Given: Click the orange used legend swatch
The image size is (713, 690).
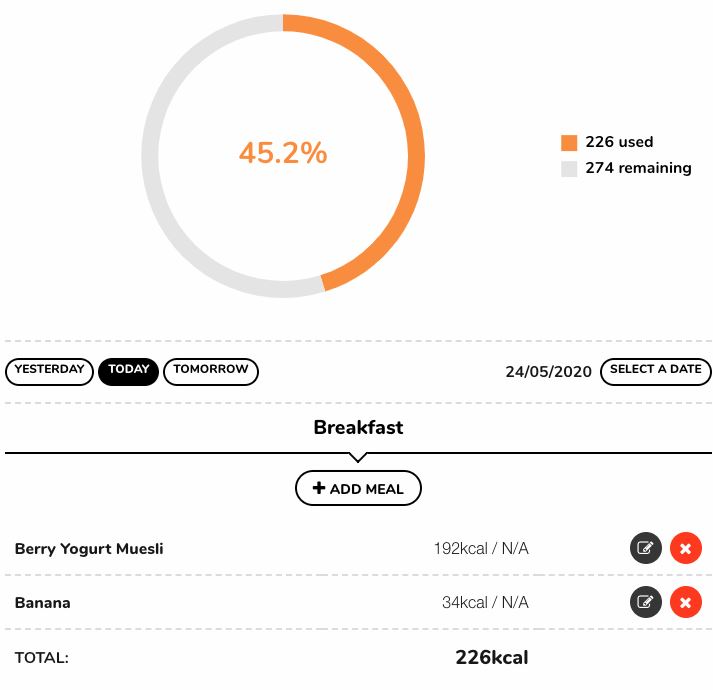Looking at the screenshot, I should click(x=569, y=142).
